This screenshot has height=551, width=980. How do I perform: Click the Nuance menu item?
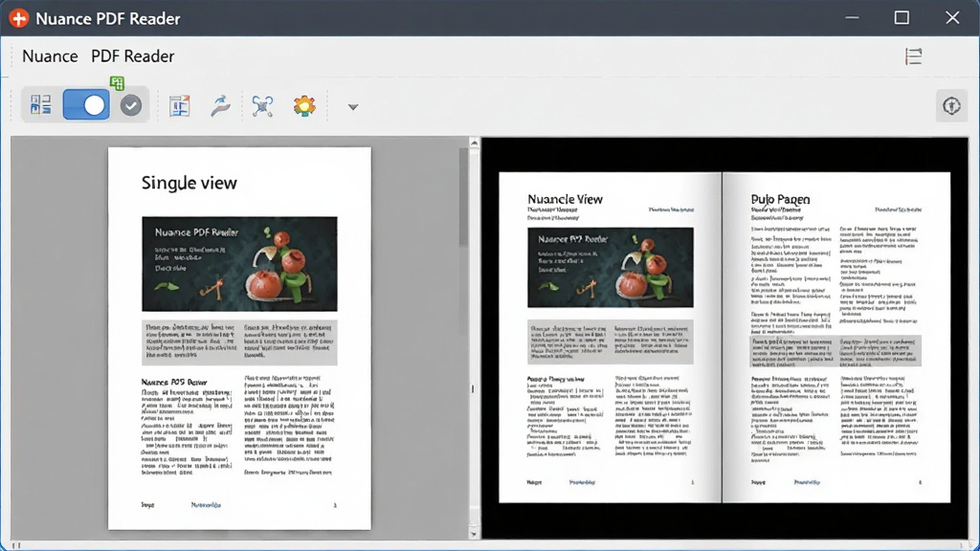coord(50,56)
